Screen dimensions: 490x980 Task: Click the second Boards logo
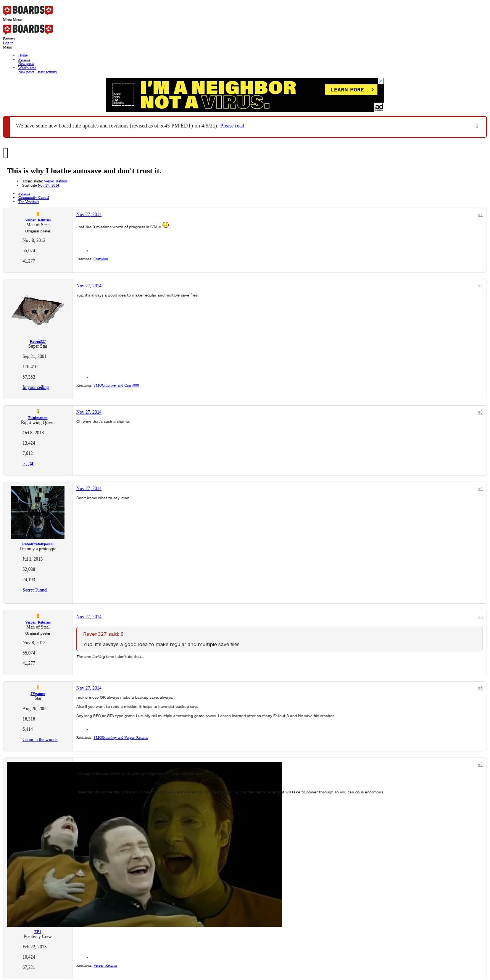pos(28,29)
